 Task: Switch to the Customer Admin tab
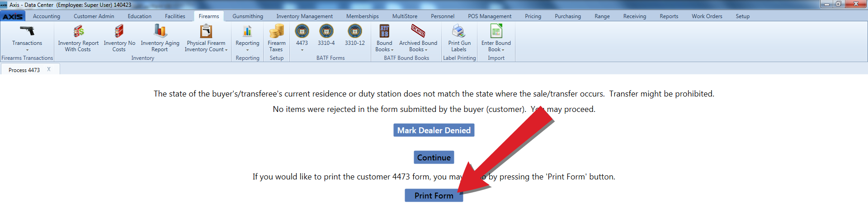[x=94, y=16]
